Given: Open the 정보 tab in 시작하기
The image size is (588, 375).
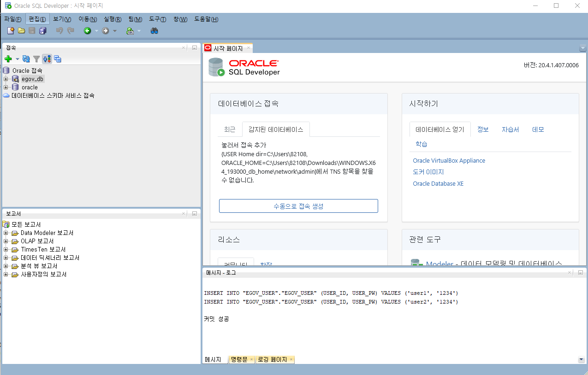Looking at the screenshot, I should coord(483,129).
